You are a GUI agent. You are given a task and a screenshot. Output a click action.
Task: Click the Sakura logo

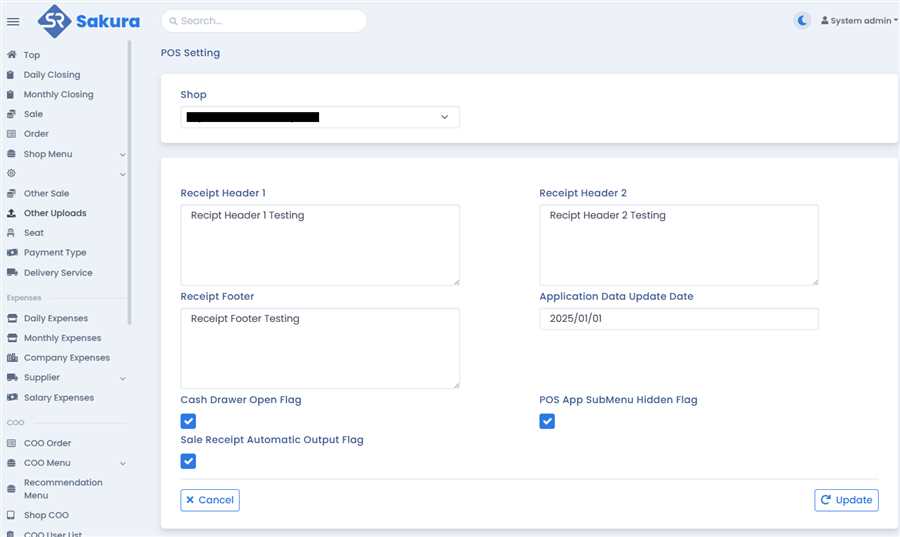tap(89, 20)
